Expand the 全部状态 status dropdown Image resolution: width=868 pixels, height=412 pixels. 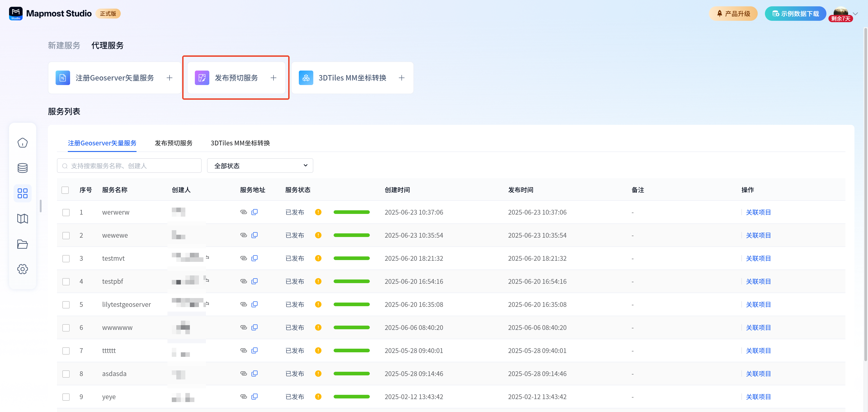(260, 166)
